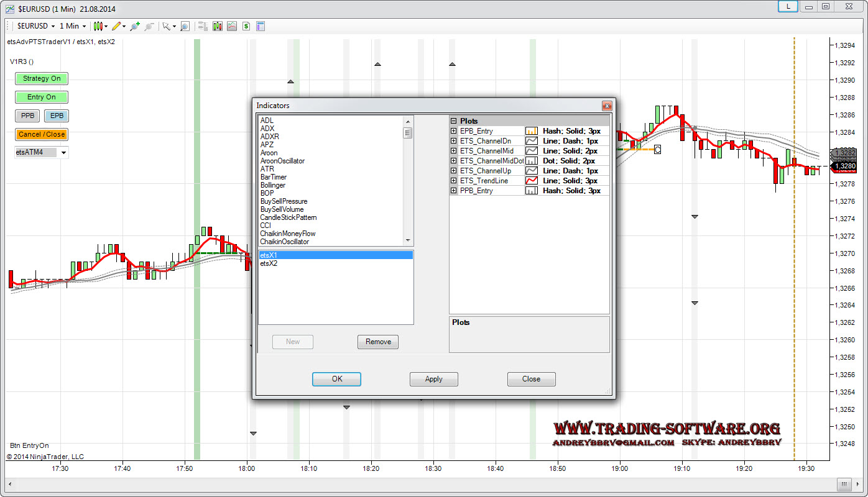
Task: Click the green dollar Chart Trader icon
Action: point(246,26)
